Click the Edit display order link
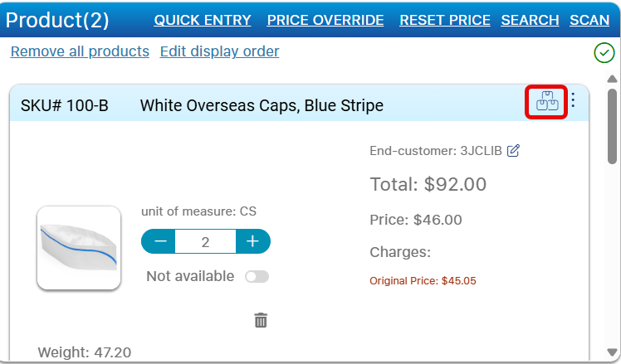The height and width of the screenshot is (364, 621). [x=219, y=51]
